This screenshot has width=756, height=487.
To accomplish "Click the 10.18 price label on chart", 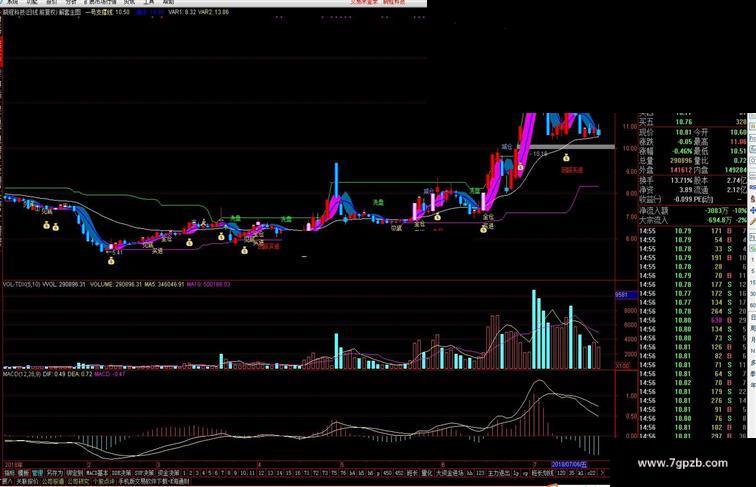I will [540, 154].
